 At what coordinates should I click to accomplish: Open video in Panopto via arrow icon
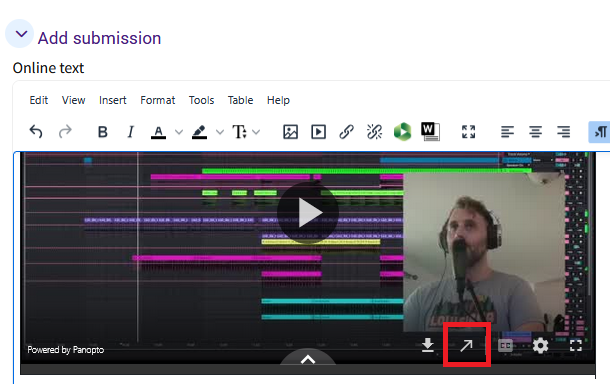[x=466, y=345]
